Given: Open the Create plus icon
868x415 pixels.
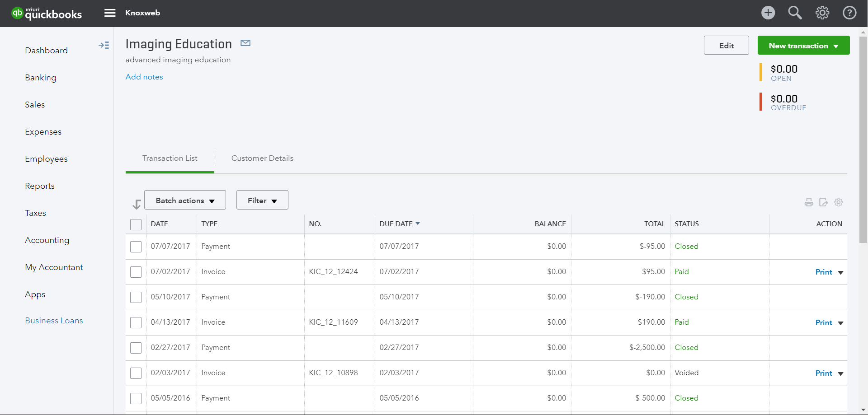Looking at the screenshot, I should click(x=768, y=13).
